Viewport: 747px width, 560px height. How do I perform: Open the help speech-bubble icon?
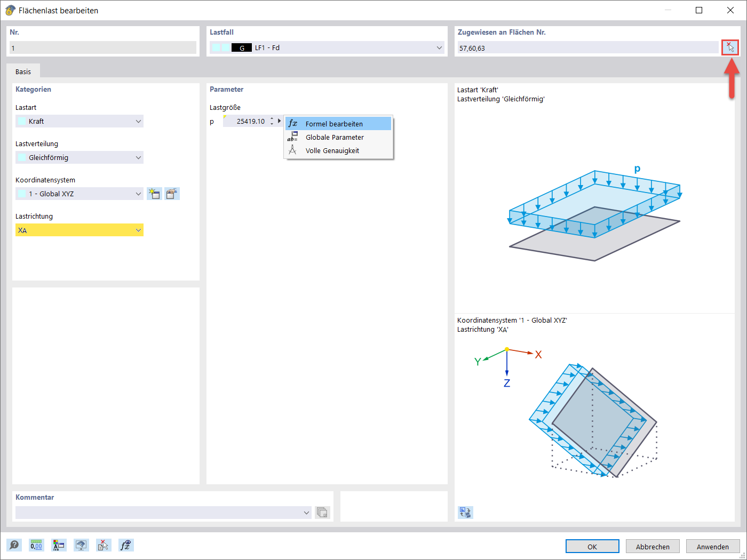pos(14,545)
